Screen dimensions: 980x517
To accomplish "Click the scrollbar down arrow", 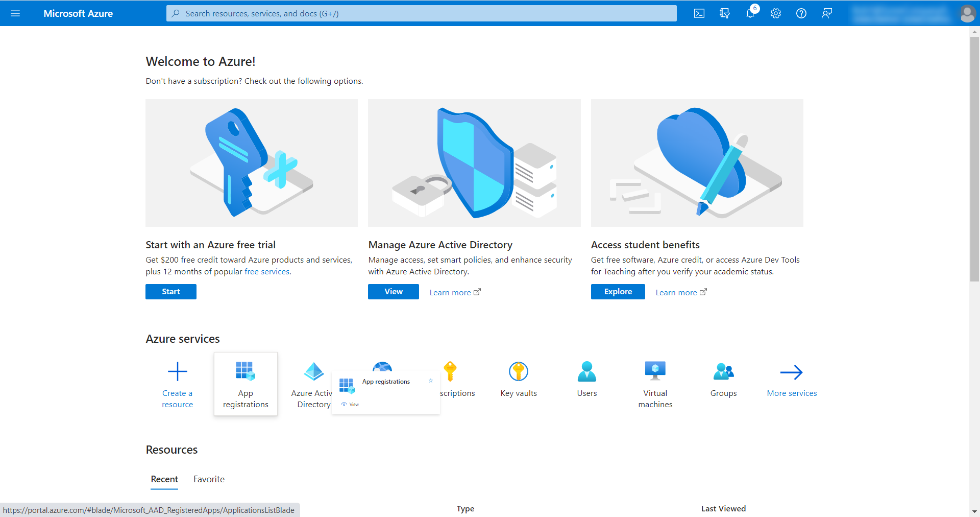I will tap(974, 511).
